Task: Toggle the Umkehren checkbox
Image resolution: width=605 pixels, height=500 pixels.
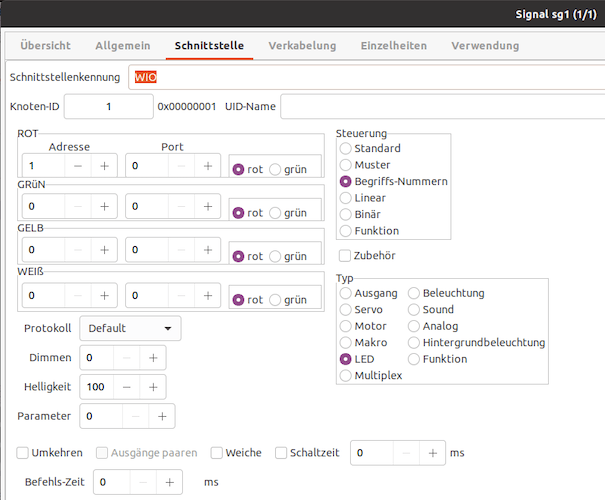Action: tap(23, 453)
